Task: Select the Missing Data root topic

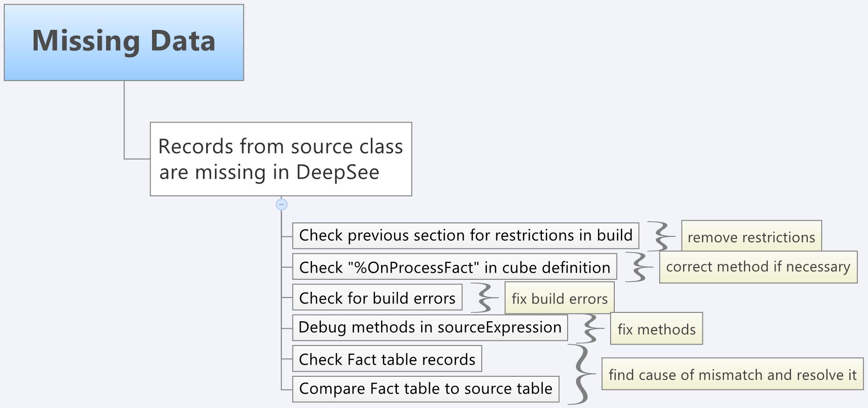Action: [x=124, y=42]
